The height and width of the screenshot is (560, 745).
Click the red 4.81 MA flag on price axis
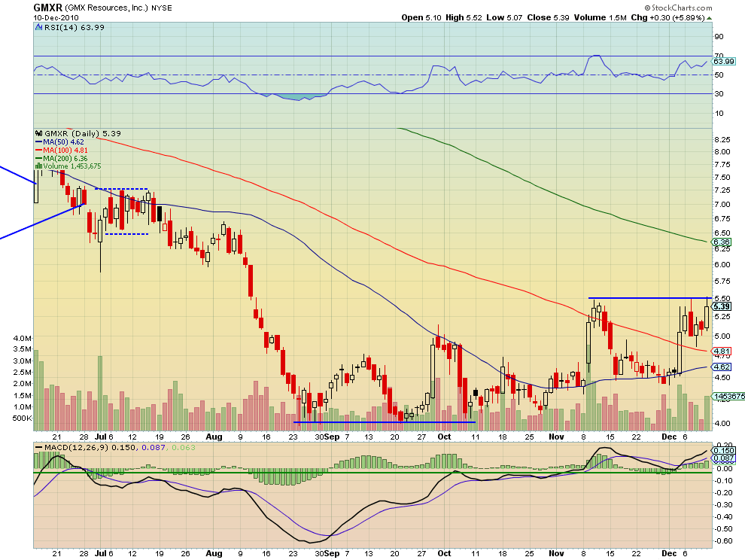tap(722, 352)
